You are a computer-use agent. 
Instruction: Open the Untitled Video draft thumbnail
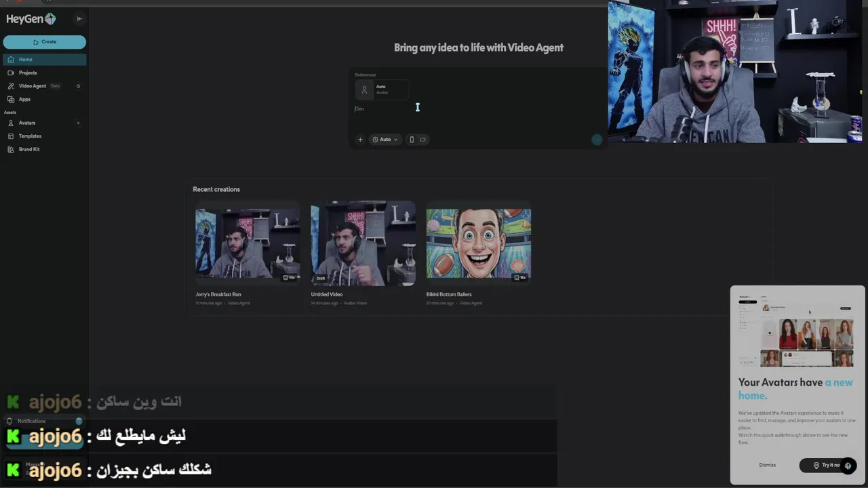pyautogui.click(x=363, y=244)
